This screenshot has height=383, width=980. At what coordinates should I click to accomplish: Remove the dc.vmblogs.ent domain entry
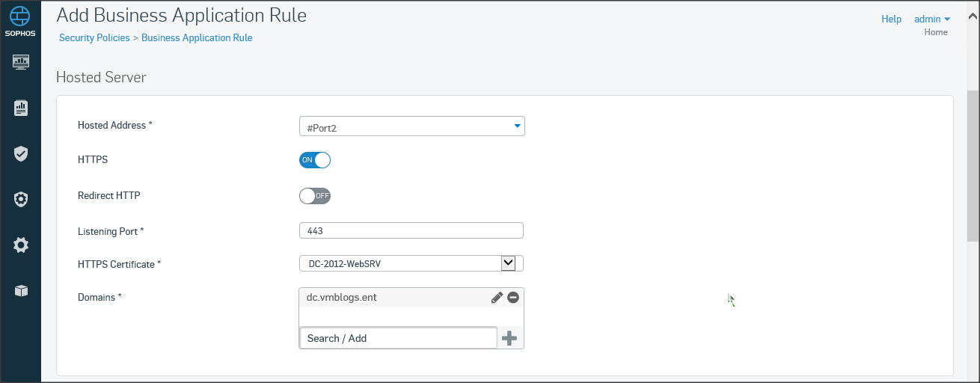pos(513,298)
